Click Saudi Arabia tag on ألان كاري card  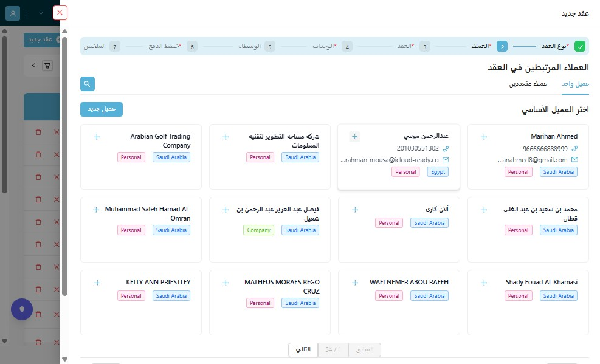(x=429, y=223)
